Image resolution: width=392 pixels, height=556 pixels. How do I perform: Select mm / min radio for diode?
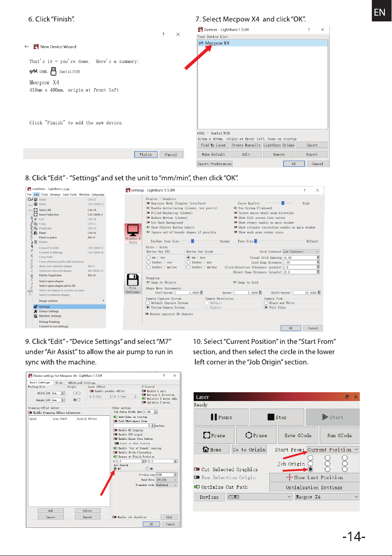pos(188,257)
